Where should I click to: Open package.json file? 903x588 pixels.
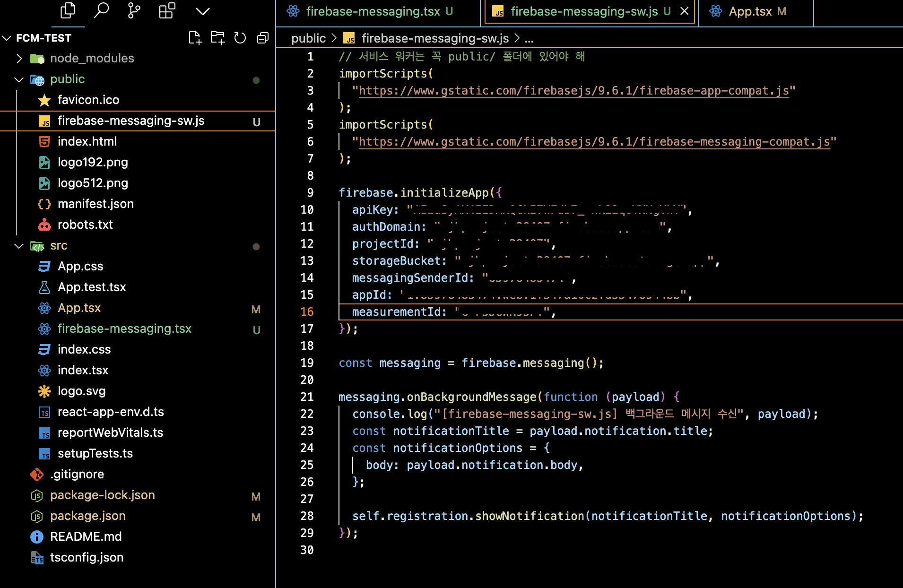click(x=88, y=516)
